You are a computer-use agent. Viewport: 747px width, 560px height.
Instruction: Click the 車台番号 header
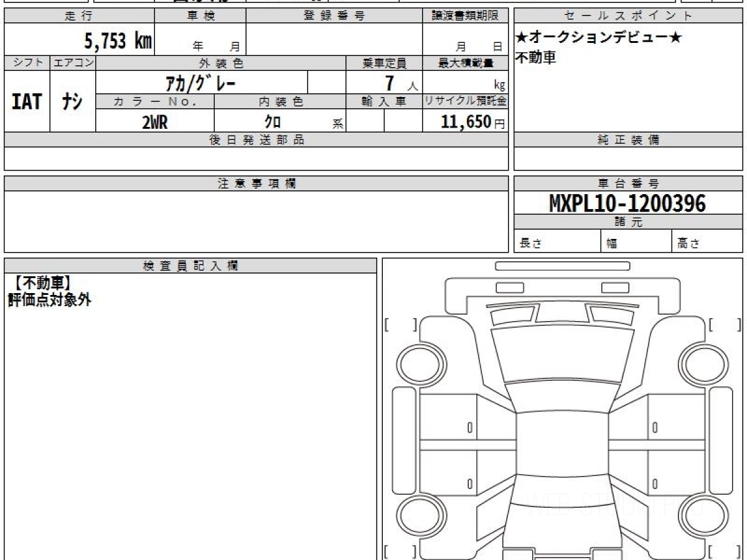coord(628,184)
